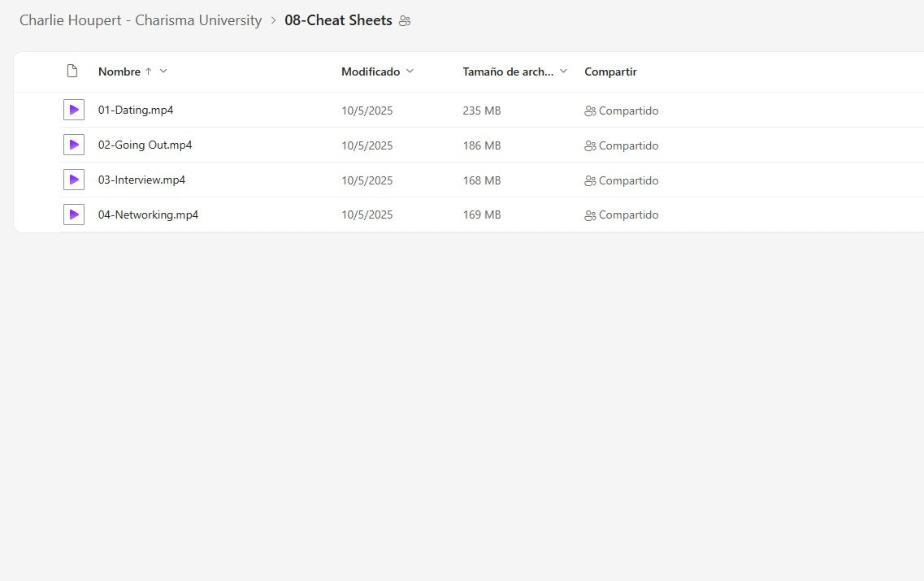
Task: Click Compartido status for 03-Interview.mp4
Action: 628,180
